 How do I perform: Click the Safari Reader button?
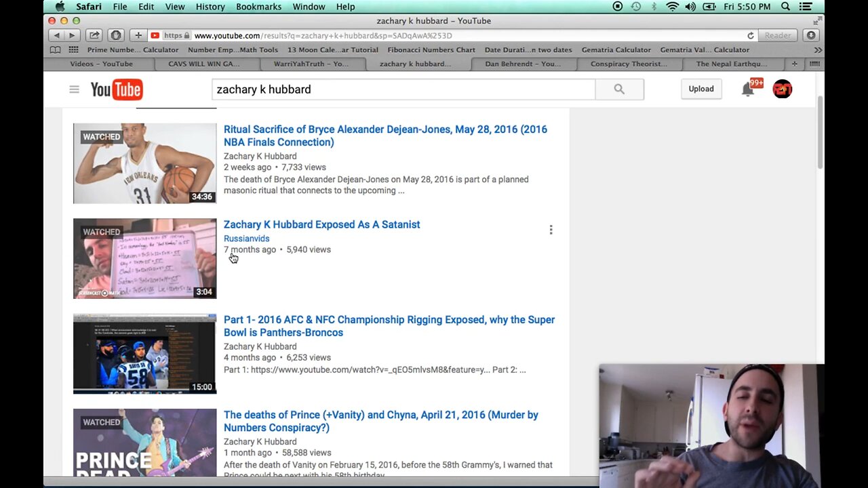click(778, 35)
